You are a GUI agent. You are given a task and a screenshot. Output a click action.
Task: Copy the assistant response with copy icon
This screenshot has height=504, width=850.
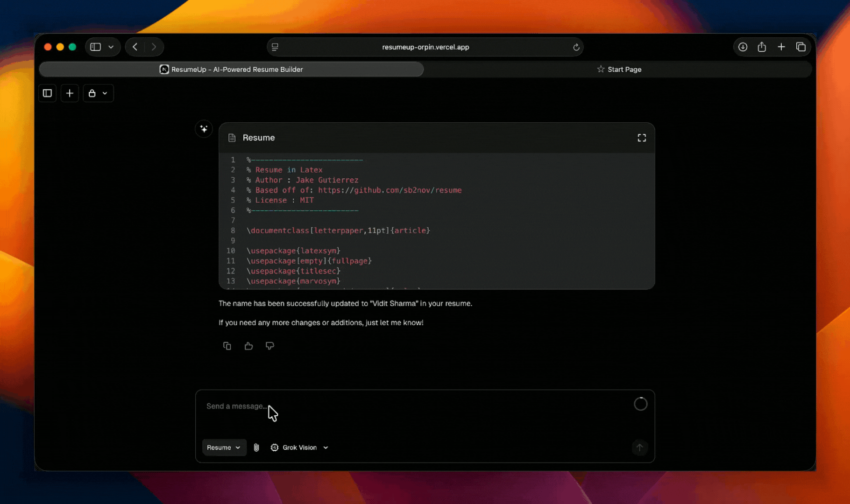point(227,346)
